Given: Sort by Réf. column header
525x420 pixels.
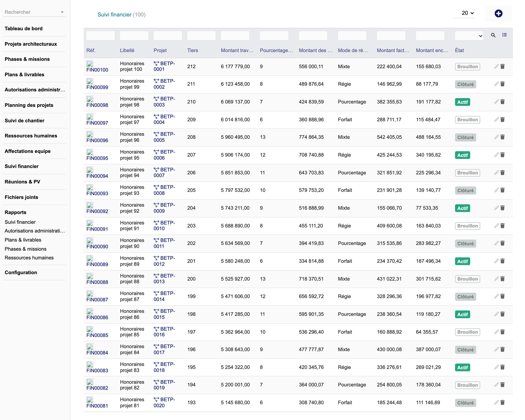Looking at the screenshot, I should pos(91,50).
